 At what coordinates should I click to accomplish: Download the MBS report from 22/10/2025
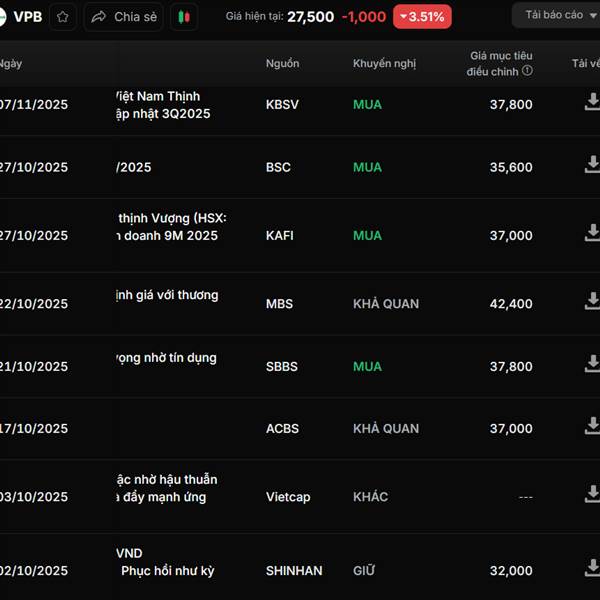(x=592, y=301)
